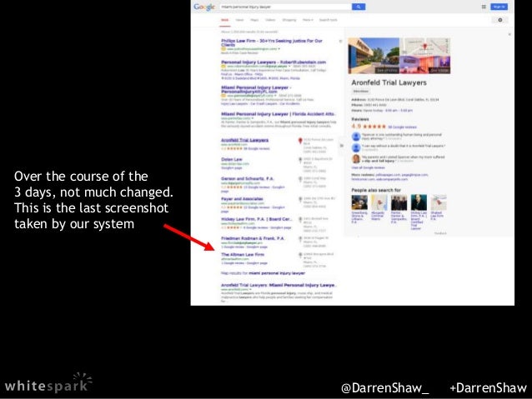Click View all Google reviews link

(x=368, y=167)
